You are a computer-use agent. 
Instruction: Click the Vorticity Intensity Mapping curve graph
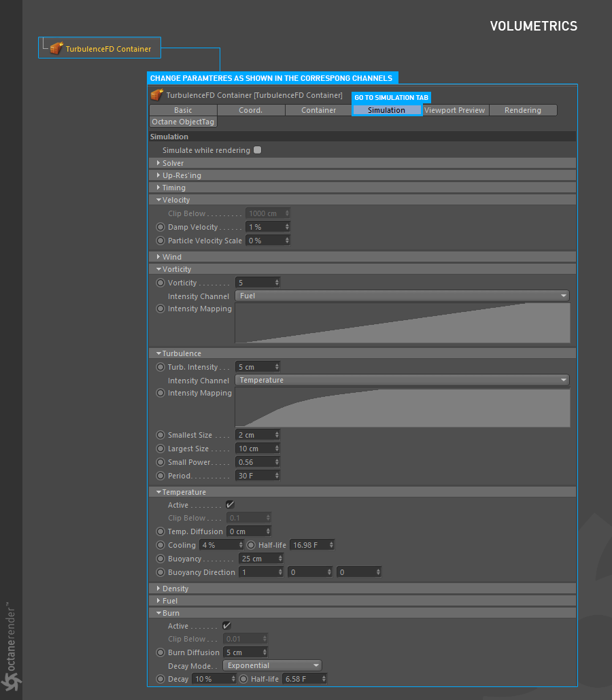click(403, 323)
